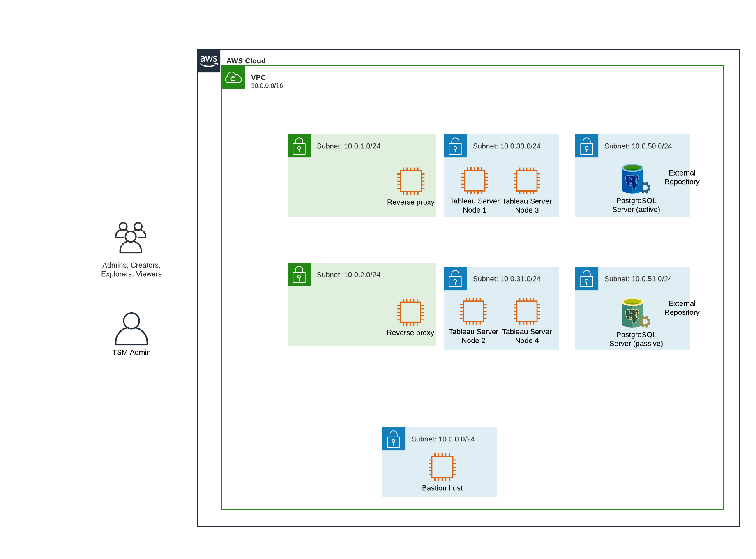
Task: Click the Bastion host instance icon
Action: 442,467
